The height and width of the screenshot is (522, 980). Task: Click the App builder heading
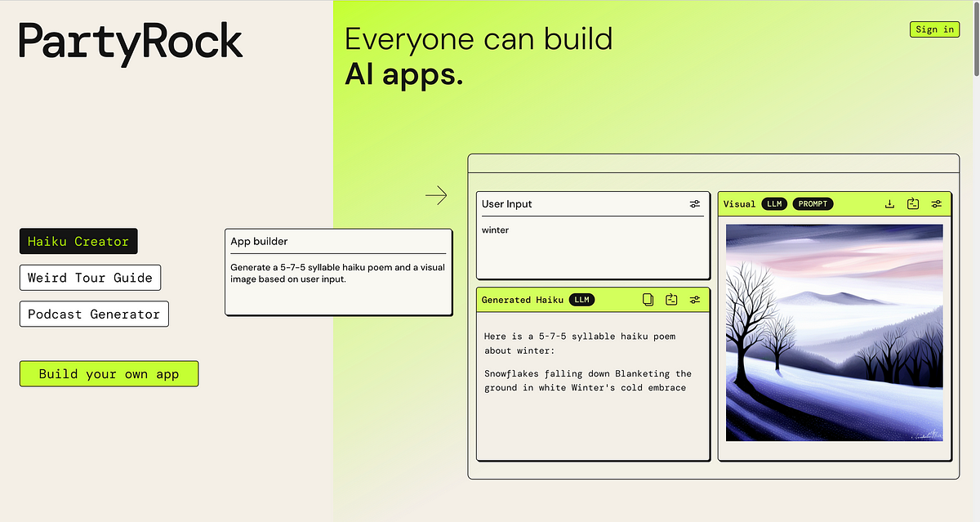click(x=259, y=242)
